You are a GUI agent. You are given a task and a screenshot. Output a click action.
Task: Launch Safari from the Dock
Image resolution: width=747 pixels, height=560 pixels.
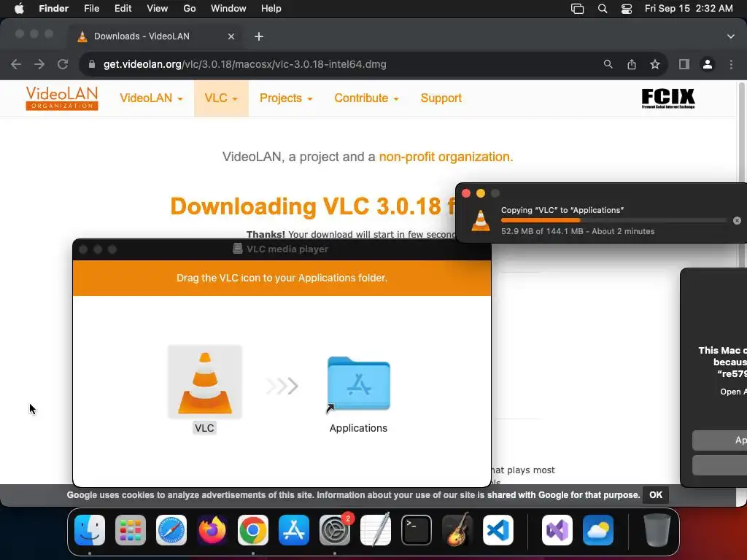pos(171,530)
